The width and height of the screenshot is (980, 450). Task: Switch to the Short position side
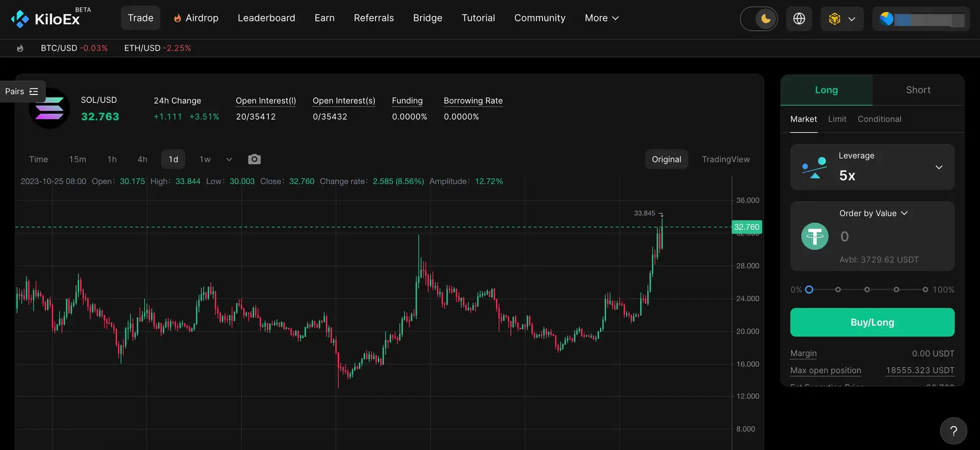[x=918, y=90]
